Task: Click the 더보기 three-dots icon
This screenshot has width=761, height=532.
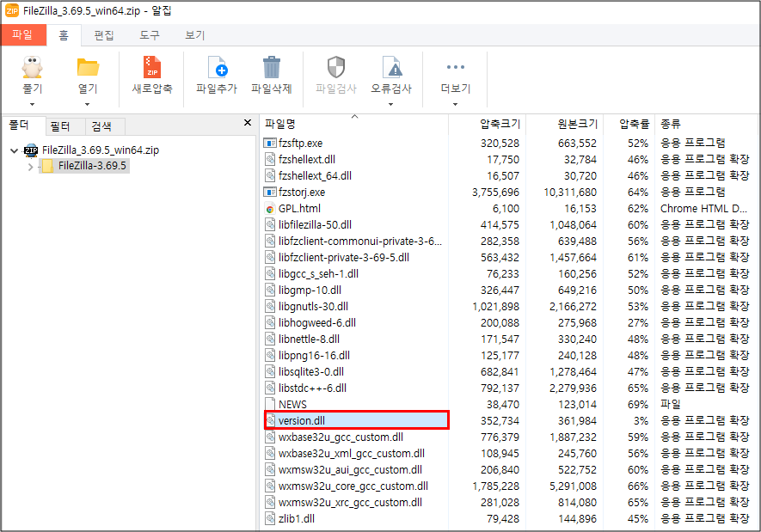Action: point(455,67)
